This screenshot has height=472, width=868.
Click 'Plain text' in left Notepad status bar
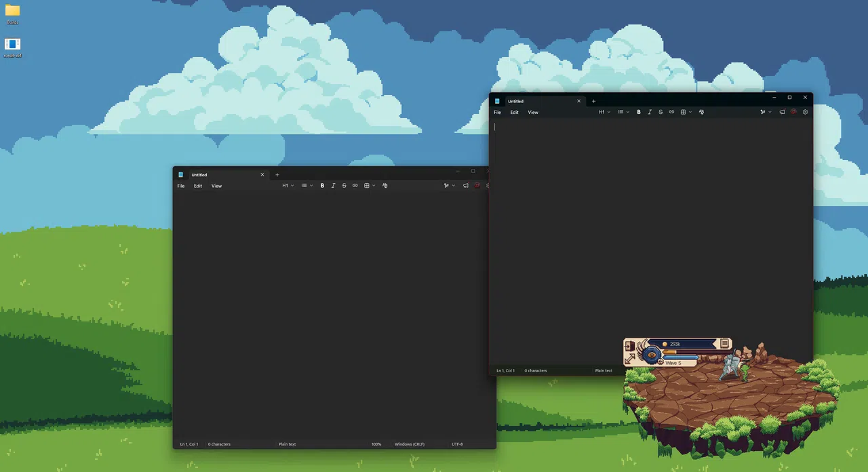(x=287, y=444)
